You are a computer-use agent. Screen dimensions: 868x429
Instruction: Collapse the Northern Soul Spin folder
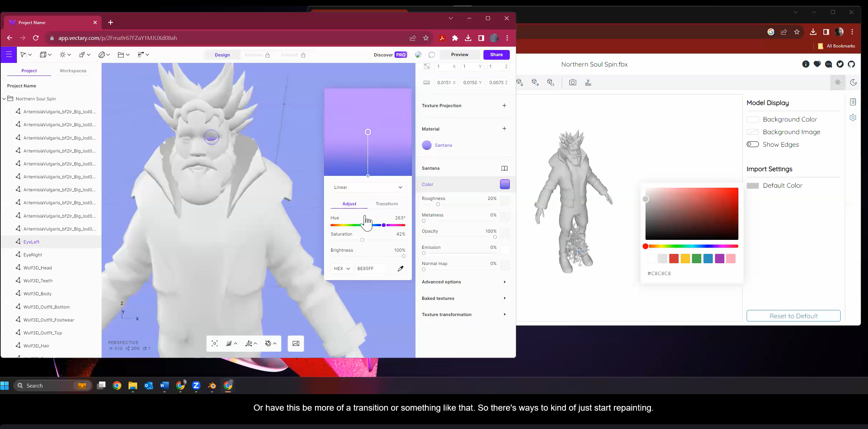point(4,99)
